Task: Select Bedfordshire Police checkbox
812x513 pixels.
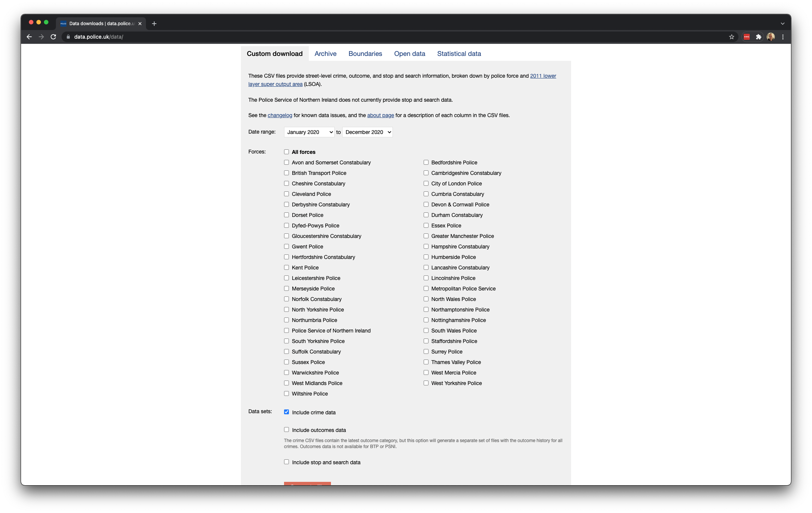Action: tap(426, 162)
